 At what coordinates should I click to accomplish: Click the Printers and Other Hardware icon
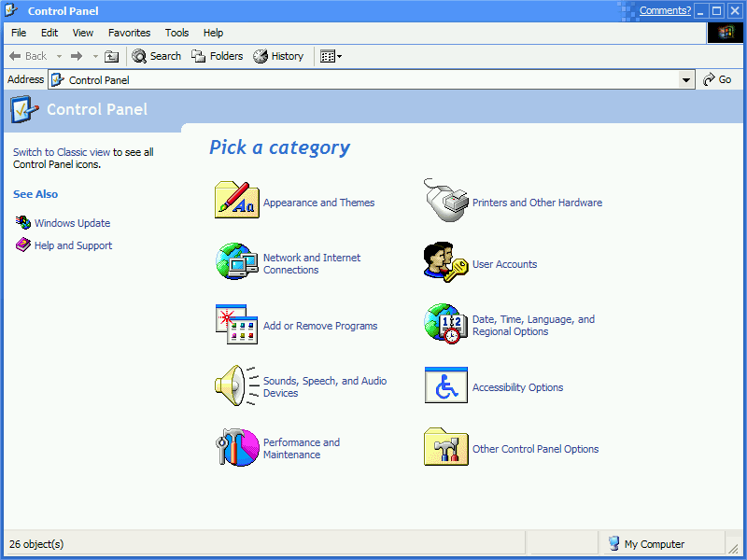tap(446, 201)
